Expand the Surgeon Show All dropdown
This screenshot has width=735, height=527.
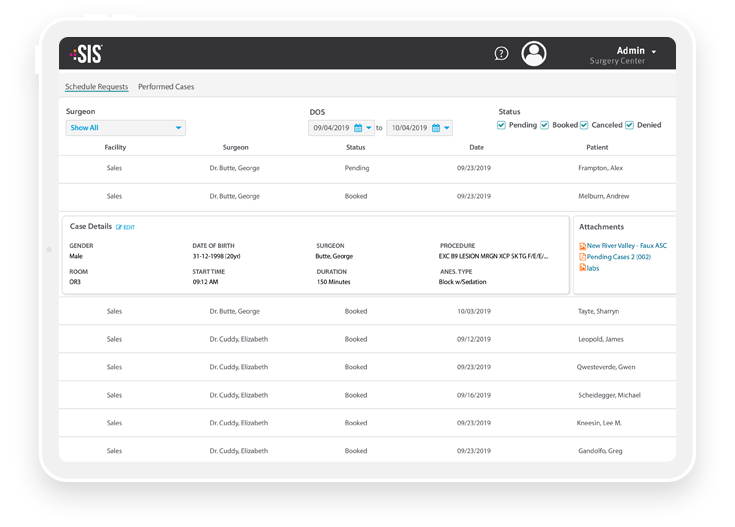(x=179, y=128)
